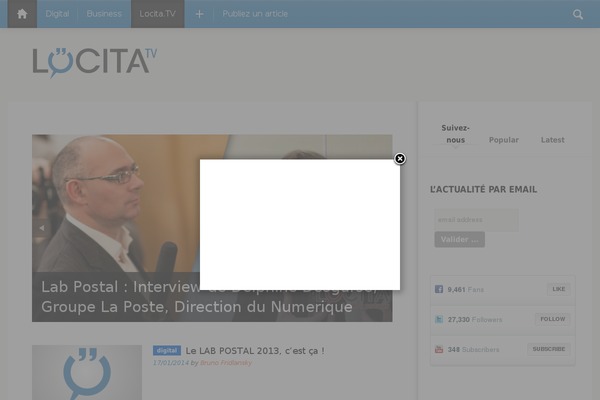Switch to the Popular tab
600x400 pixels.
[504, 140]
